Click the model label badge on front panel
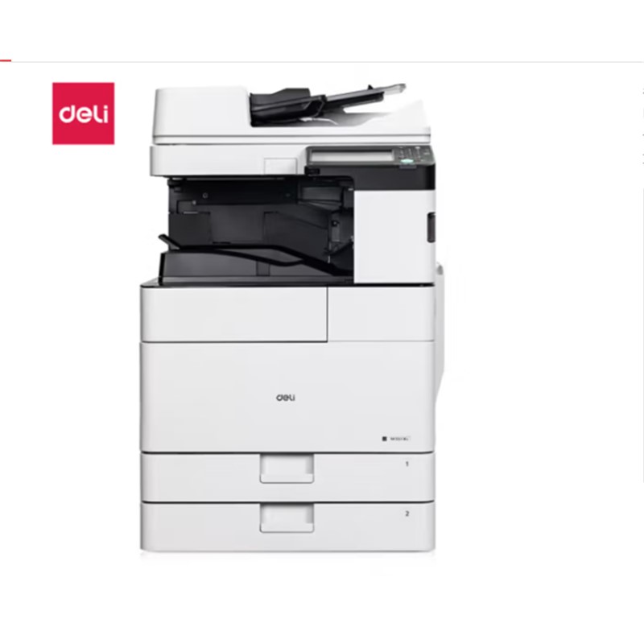This screenshot has height=644, width=644. click(x=396, y=439)
